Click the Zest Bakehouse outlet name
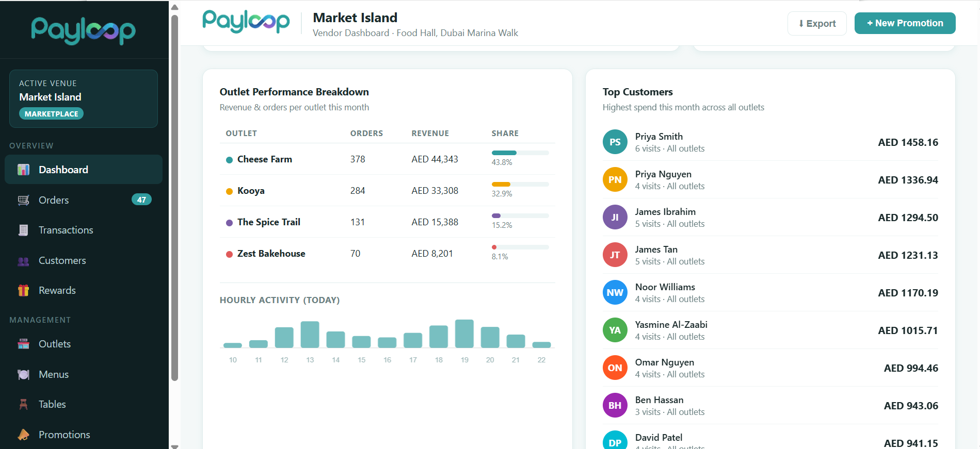Viewport: 980px width, 449px height. point(271,254)
